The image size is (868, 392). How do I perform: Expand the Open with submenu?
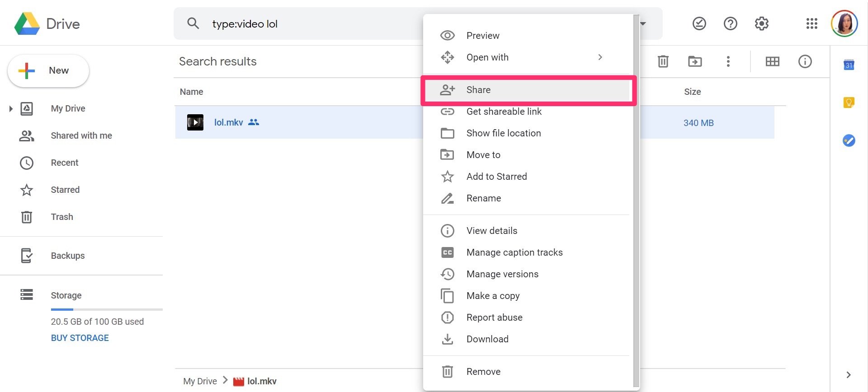(599, 57)
